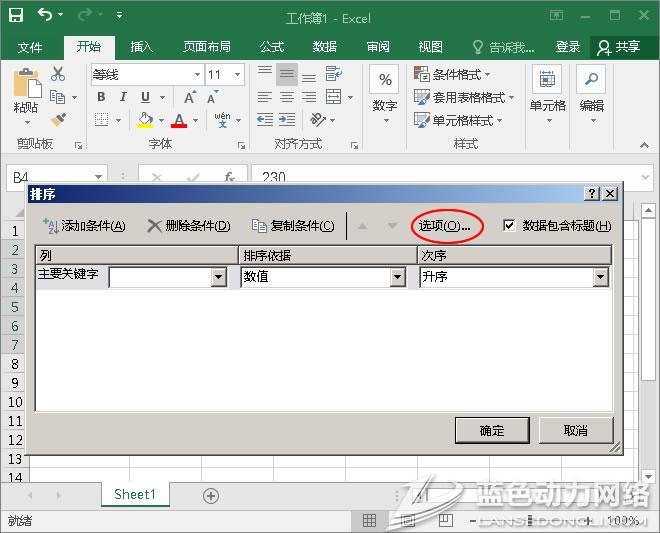This screenshot has height=533, width=660.
Task: Open the 次序 升序 dropdown
Action: pyautogui.click(x=601, y=278)
